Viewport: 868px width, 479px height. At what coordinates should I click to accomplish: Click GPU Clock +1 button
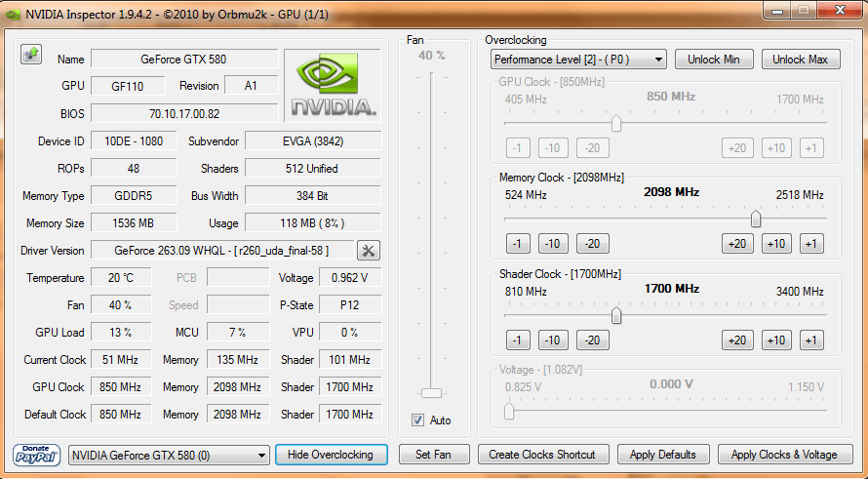pyautogui.click(x=811, y=148)
